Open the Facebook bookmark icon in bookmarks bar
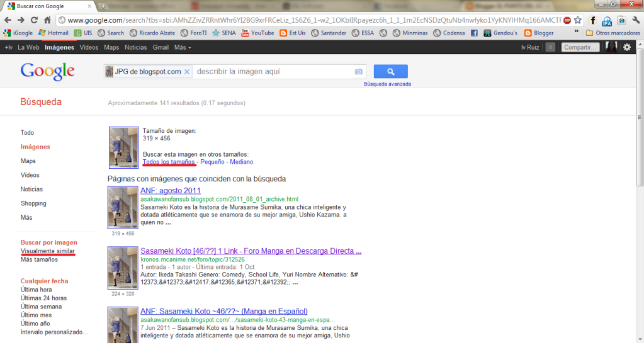The image size is (644, 362). coord(475,33)
